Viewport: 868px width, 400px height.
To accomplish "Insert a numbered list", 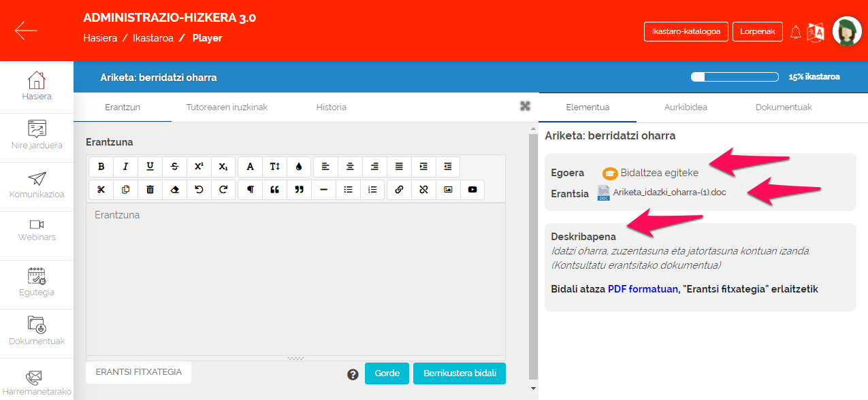I will pos(372,190).
